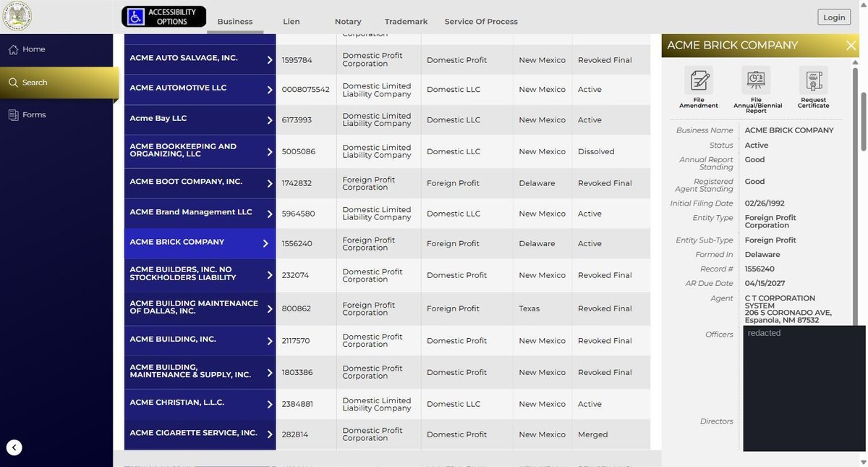This screenshot has height=467, width=868.
Task: Click chevron for ACME CHRISTIAN, L.L.C. row
Action: 269,404
